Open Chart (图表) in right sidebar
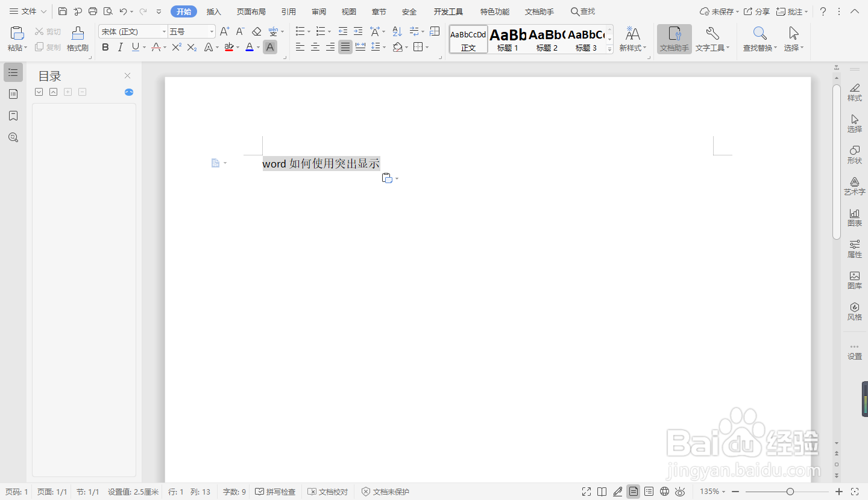The image size is (868, 500). coord(855,217)
